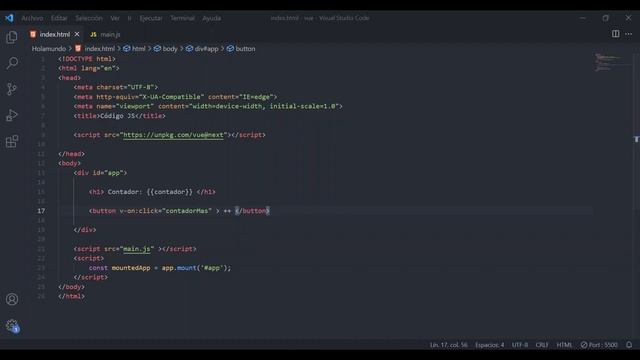Image resolution: width=640 pixels, height=360 pixels.
Task: Click the X-UA-Compatible meta line
Action: (x=176, y=97)
